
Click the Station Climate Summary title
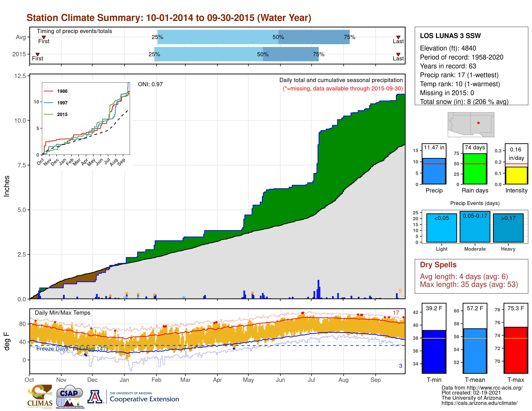click(x=169, y=18)
